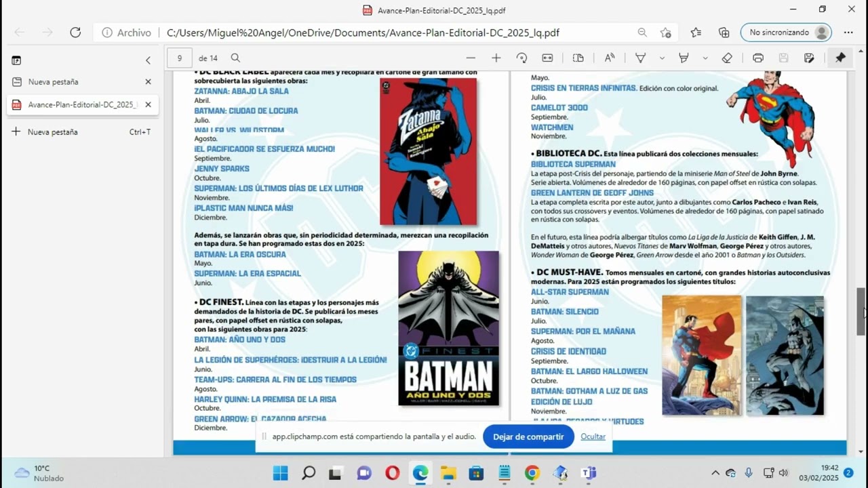Open Edge Settings and more menu

[x=848, y=33]
